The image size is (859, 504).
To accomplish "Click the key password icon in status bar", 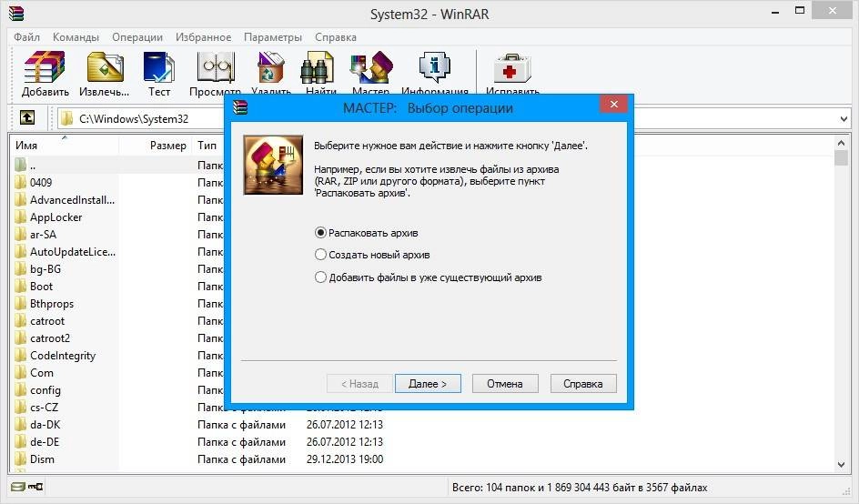I will tap(35, 487).
